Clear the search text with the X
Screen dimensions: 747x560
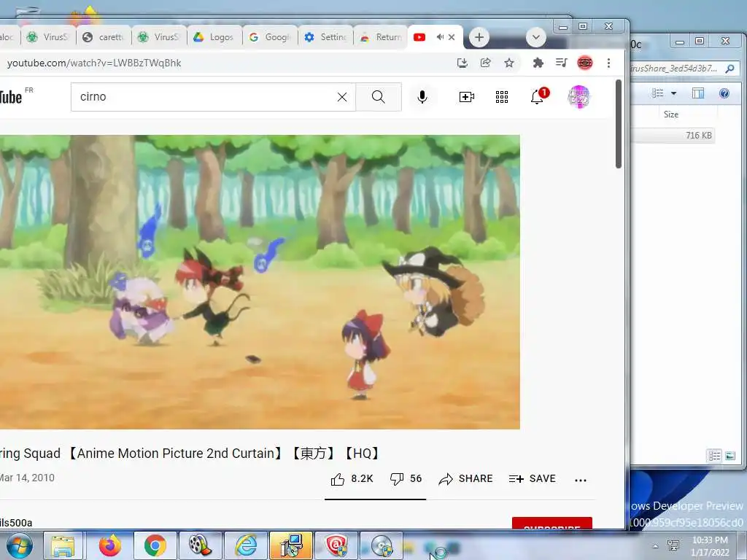(x=342, y=97)
